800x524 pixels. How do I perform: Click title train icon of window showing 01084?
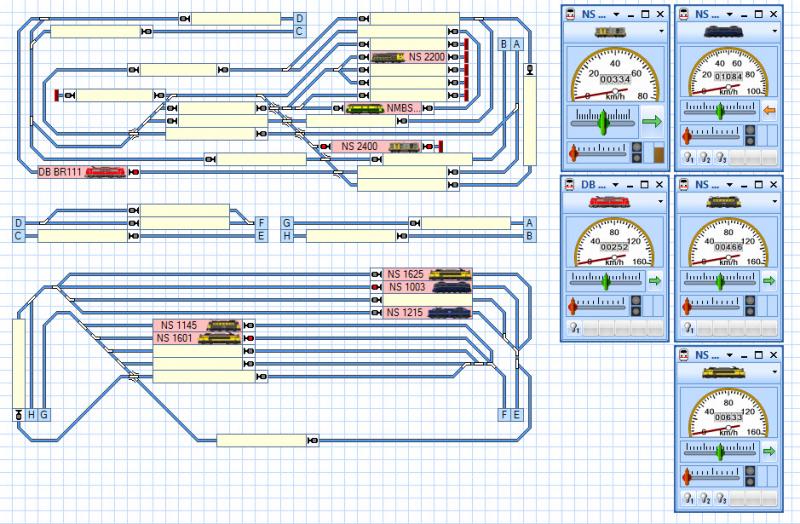685,14
